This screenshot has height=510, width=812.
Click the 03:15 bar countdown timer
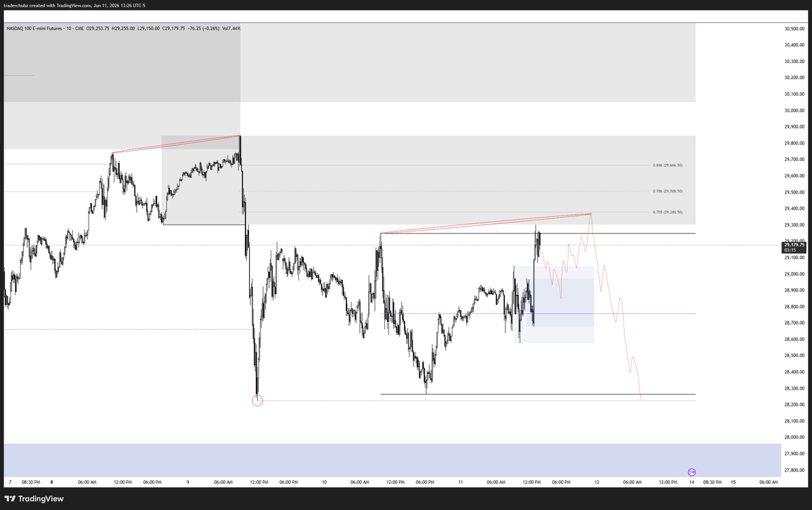pos(789,251)
